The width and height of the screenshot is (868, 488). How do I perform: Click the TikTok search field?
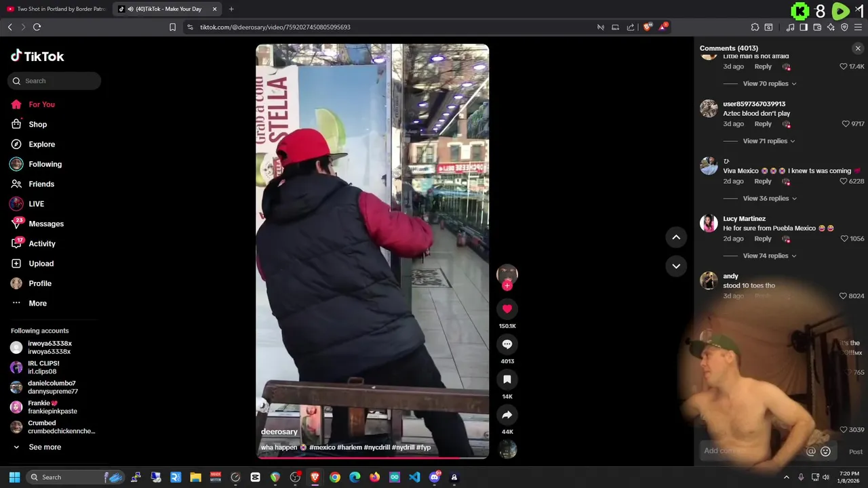tap(54, 81)
